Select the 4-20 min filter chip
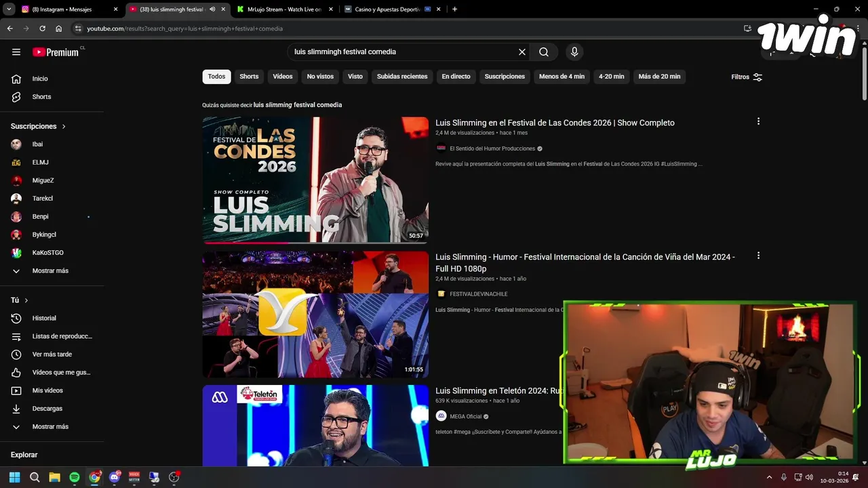 611,77
